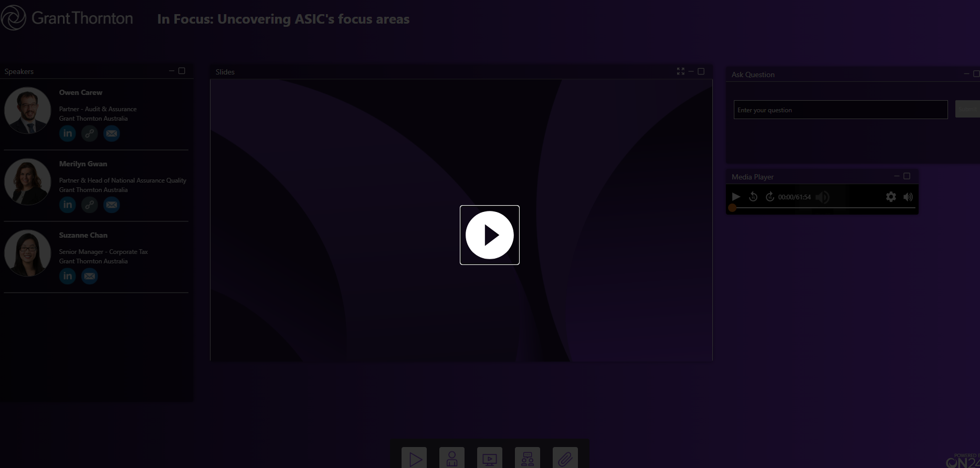Click the media progress slider handle
This screenshot has width=980, height=468.
point(732,208)
